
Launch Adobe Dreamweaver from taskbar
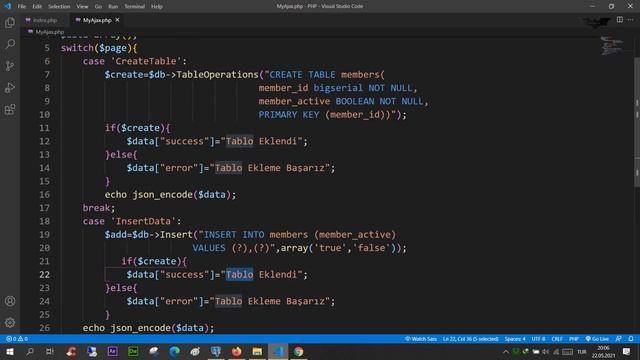click(x=133, y=351)
